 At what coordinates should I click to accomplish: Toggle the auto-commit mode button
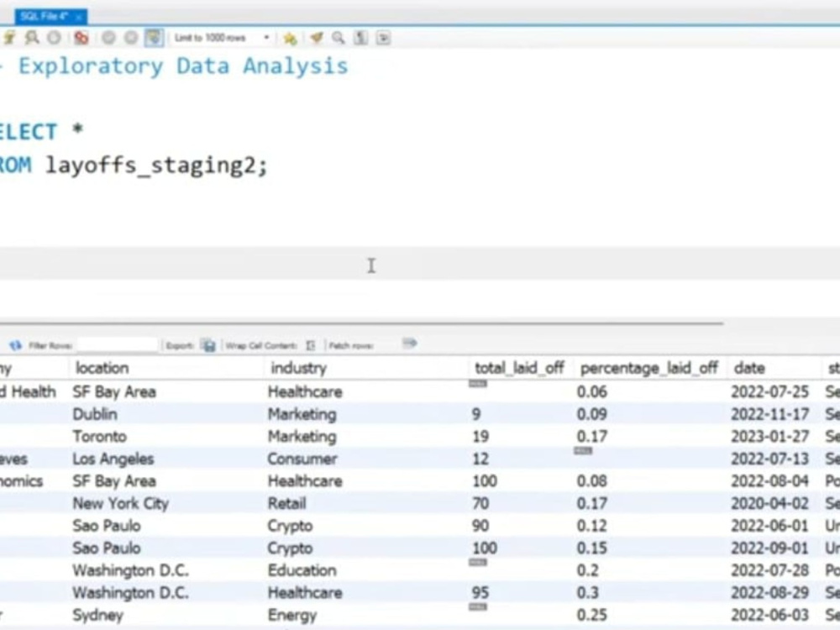(x=154, y=38)
